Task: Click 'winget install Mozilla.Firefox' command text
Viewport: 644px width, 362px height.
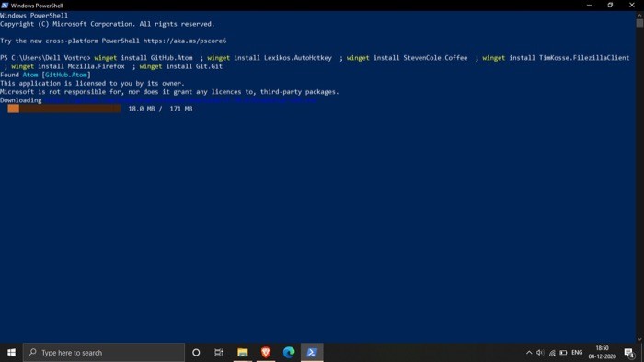Action: [x=68, y=66]
